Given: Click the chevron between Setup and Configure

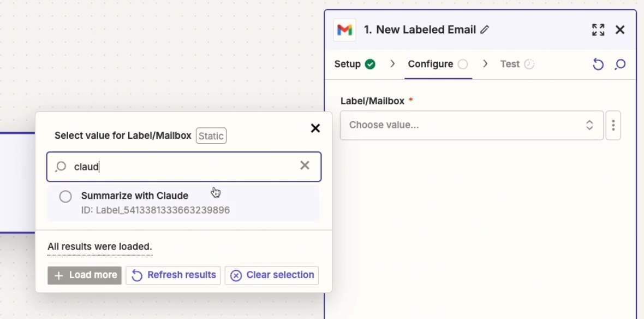Looking at the screenshot, I should point(392,64).
